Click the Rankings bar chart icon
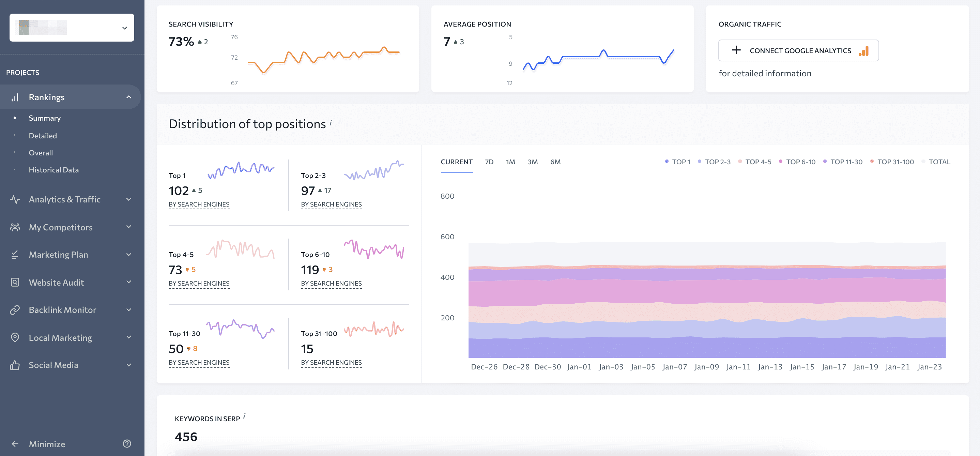 pos(15,97)
